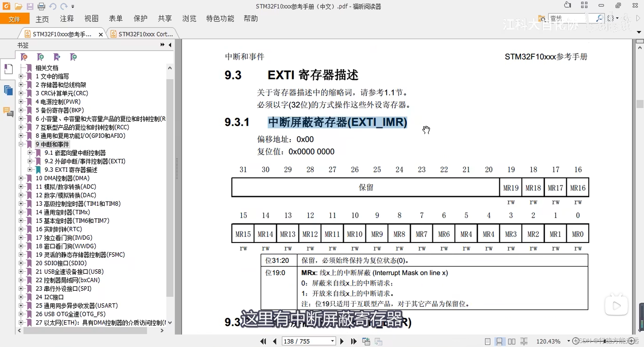644x347 pixels.
Task: Switch to the 保护 ribbon tab
Action: click(140, 18)
